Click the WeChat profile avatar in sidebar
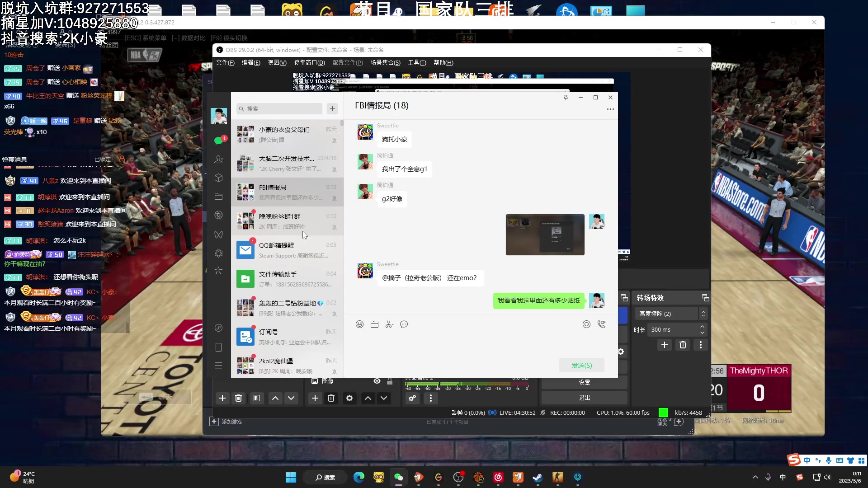Viewport: 868px width, 488px height. 219,117
